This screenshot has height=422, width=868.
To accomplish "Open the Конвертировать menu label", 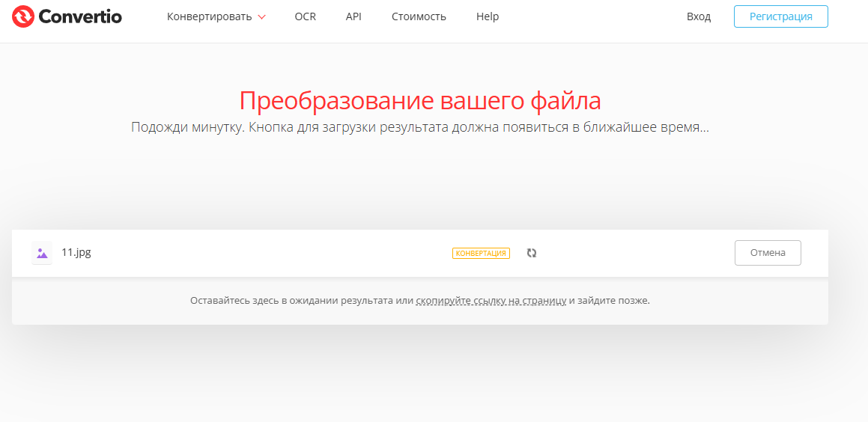I will 209,16.
